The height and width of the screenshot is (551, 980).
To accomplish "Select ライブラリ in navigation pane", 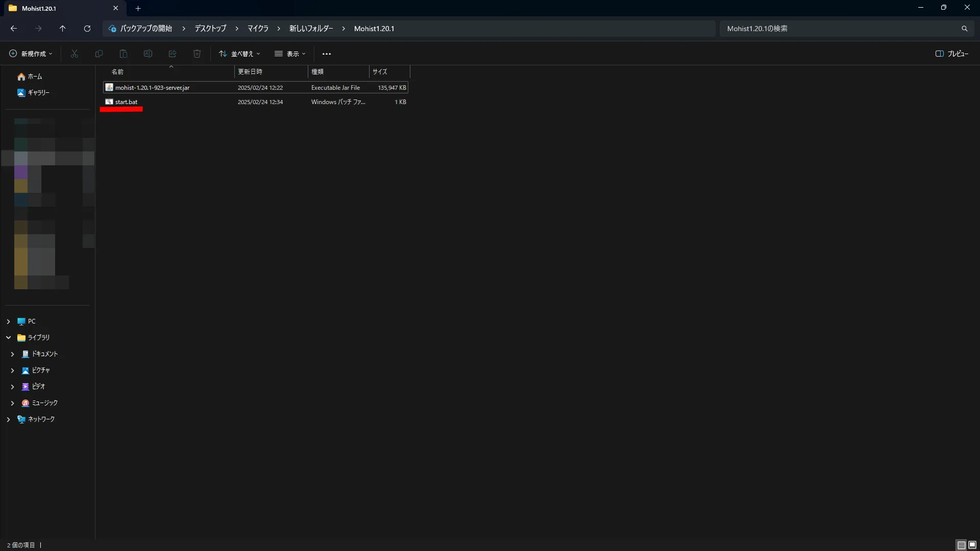I will [x=38, y=338].
